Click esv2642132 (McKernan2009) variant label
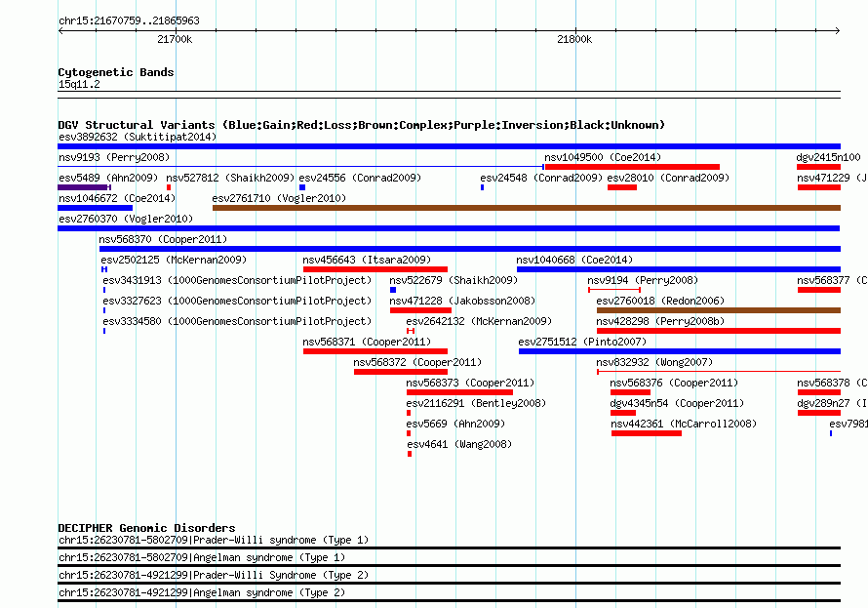The image size is (868, 608). [479, 321]
